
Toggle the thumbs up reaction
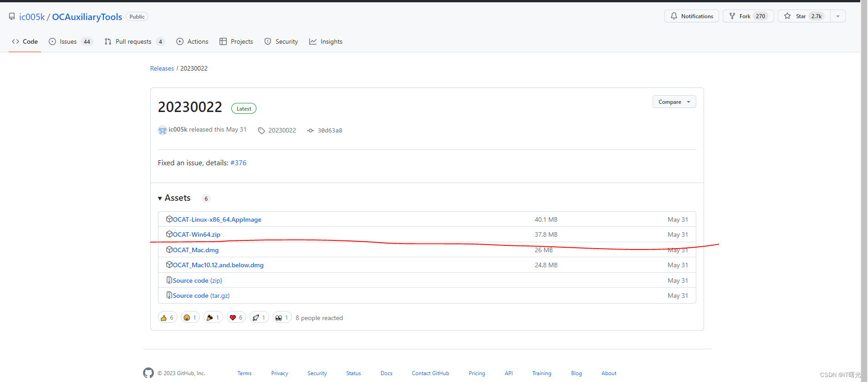point(167,317)
